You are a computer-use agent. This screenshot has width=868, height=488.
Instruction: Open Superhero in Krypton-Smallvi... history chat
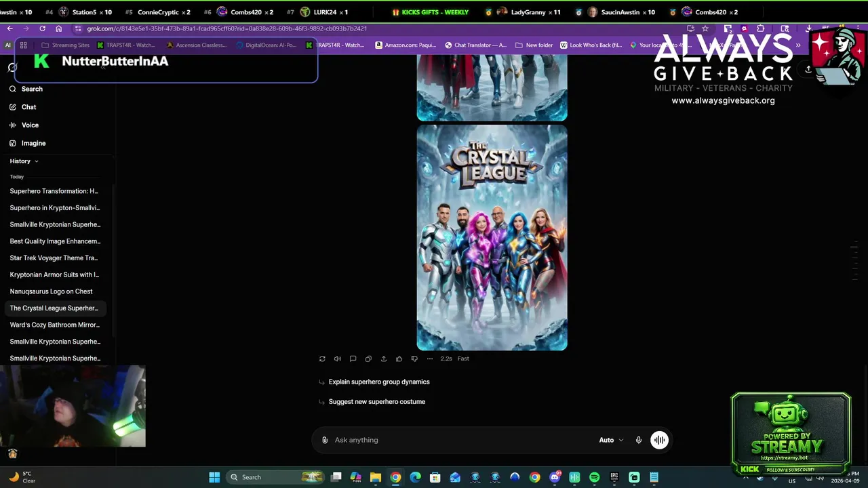pyautogui.click(x=54, y=208)
